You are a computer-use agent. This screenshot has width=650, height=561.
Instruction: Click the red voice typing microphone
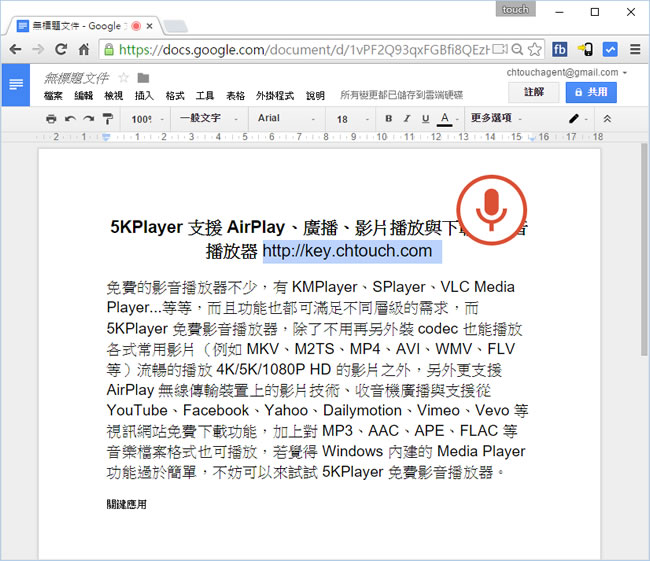pos(492,210)
